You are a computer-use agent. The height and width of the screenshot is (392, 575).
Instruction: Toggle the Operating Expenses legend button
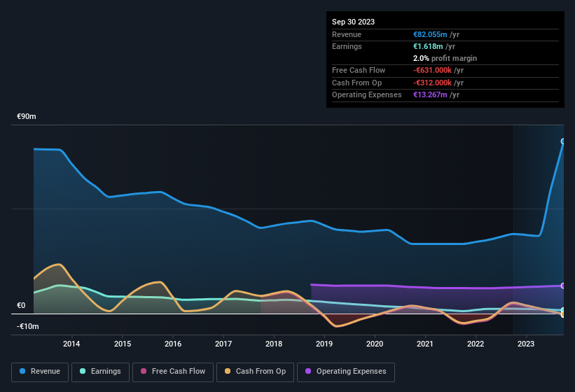(346, 372)
